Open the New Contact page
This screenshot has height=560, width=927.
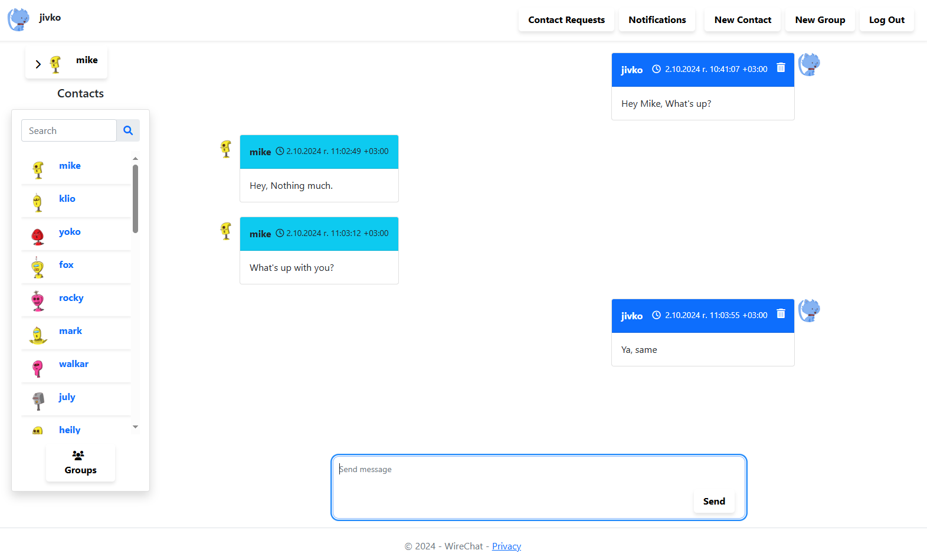[743, 20]
